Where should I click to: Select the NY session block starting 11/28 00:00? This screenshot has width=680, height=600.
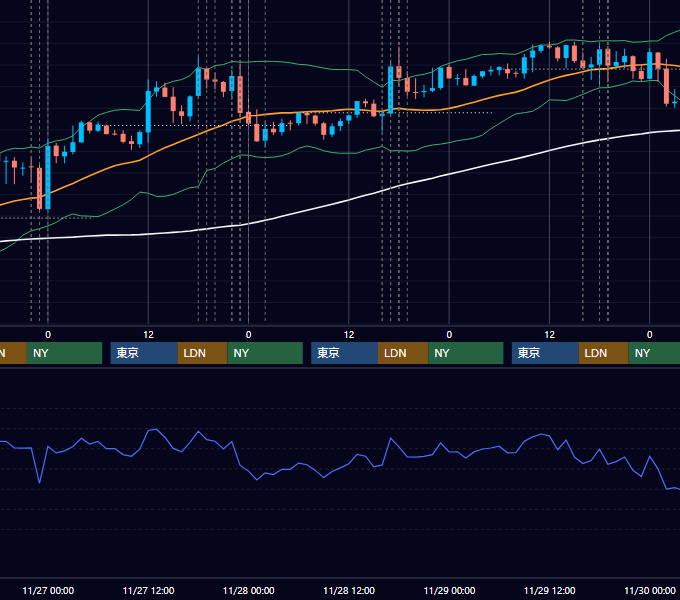pyautogui.click(x=265, y=353)
